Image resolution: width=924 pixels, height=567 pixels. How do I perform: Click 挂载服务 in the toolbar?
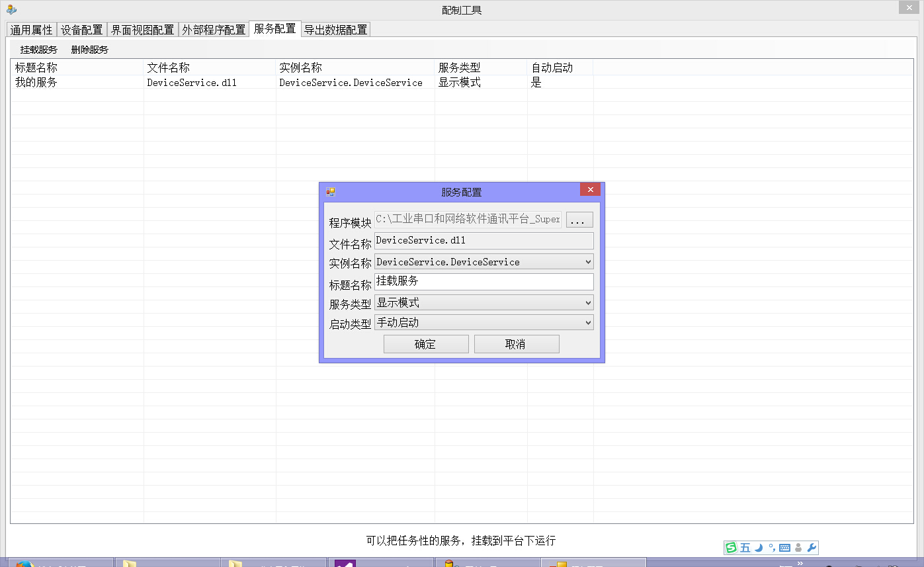[39, 50]
